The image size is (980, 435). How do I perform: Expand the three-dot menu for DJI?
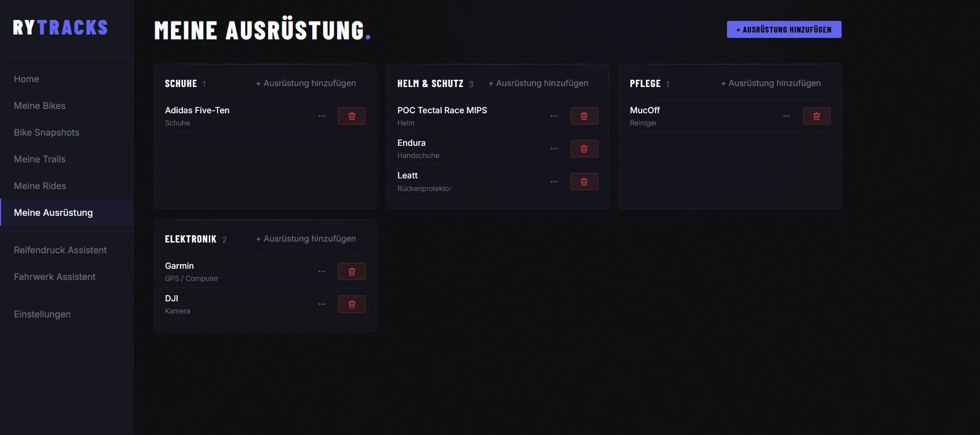tap(321, 304)
